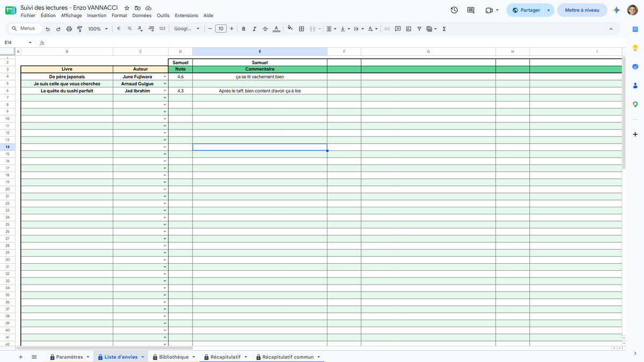Switch to the Bibliothèque sheet tab
The width and height of the screenshot is (644, 362).
coord(173,357)
